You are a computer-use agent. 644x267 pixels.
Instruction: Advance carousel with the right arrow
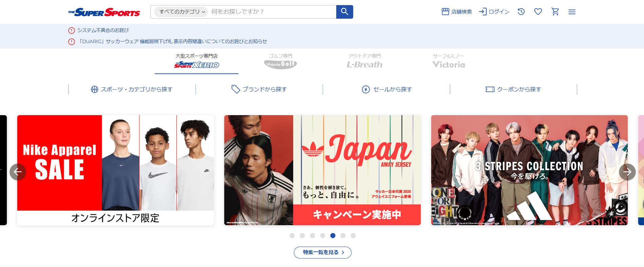[x=627, y=172]
